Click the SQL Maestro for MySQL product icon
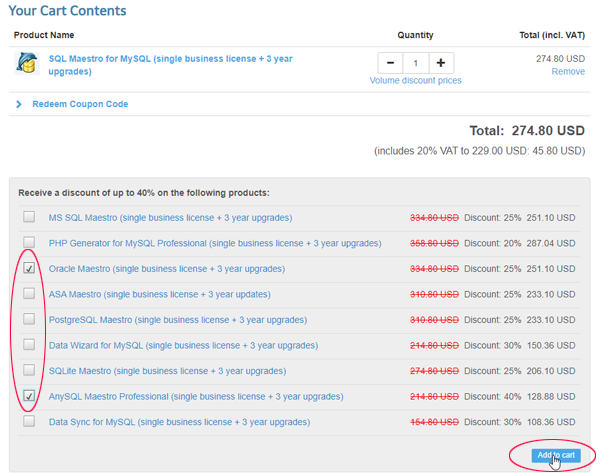 (x=26, y=63)
